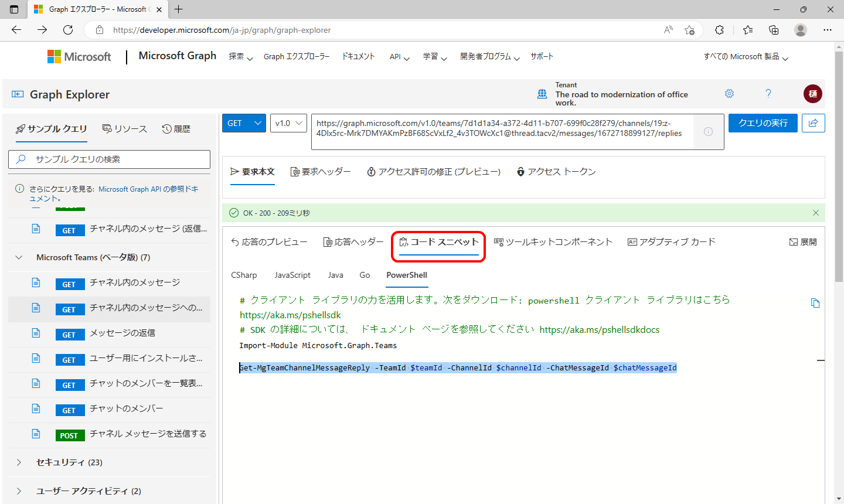844x504 pixels.
Task: Open the Read aloud icon in address bar
Action: click(x=668, y=30)
